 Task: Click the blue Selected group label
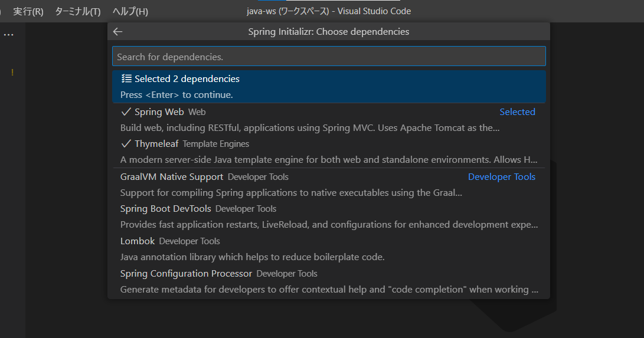click(x=517, y=112)
